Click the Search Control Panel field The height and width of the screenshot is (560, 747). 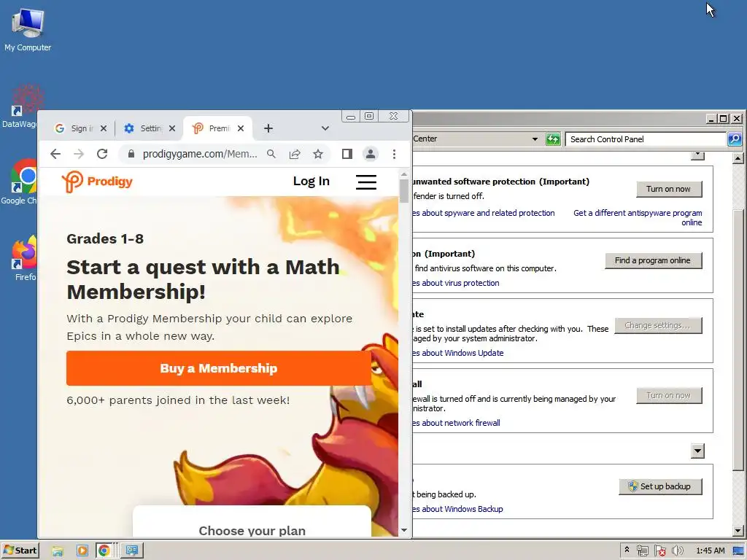click(x=646, y=139)
